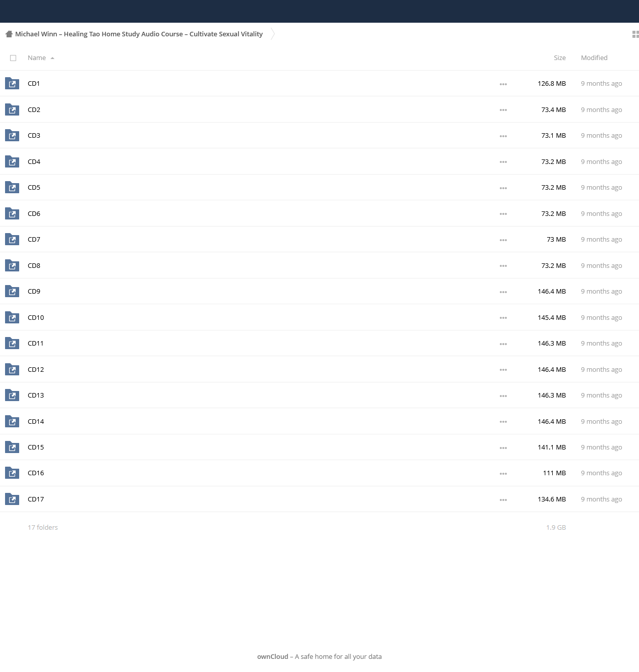Click the CD15 shared folder icon

pyautogui.click(x=12, y=447)
